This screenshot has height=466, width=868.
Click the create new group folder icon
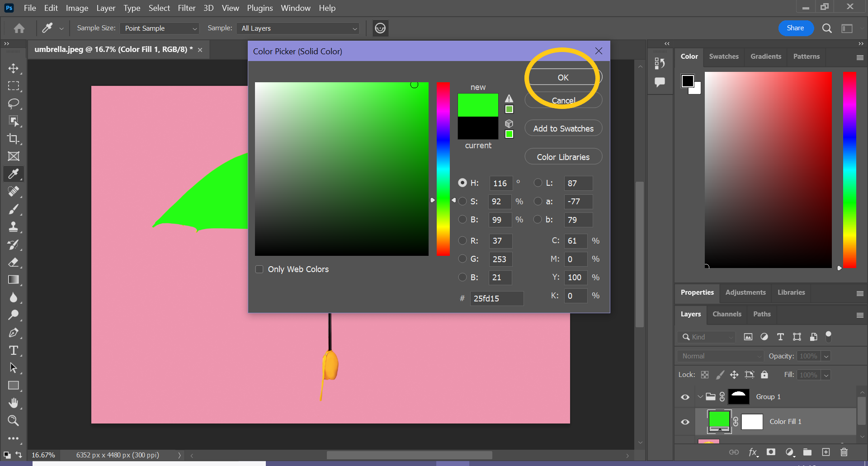(807, 452)
